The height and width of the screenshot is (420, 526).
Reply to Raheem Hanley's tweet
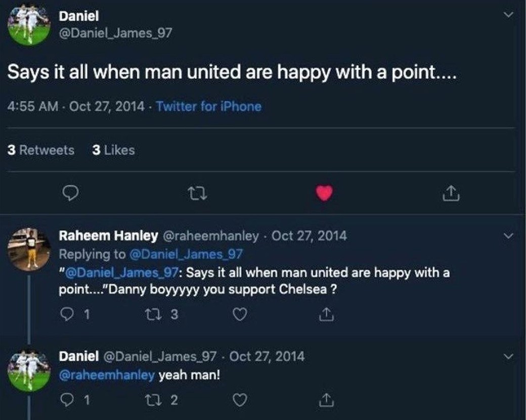pos(67,314)
